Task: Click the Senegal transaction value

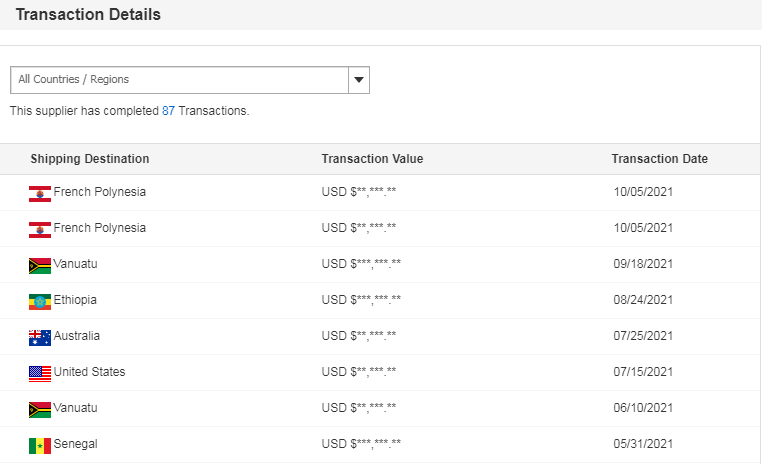Action: click(361, 444)
